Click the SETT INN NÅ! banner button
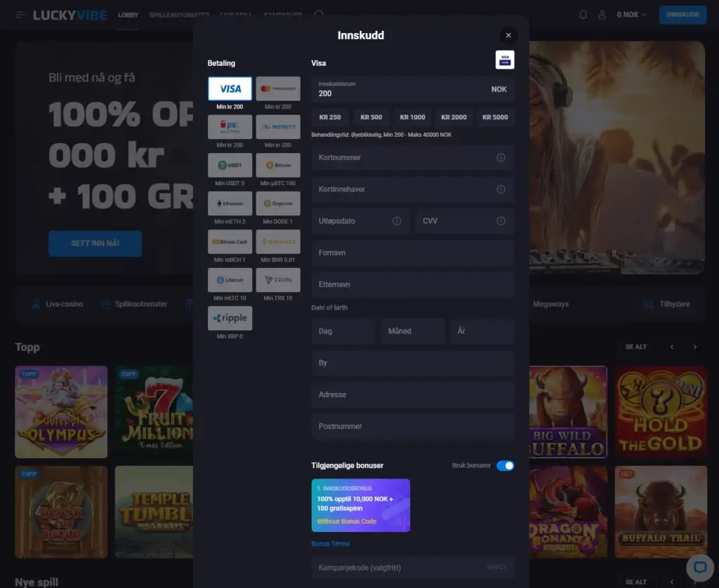 click(x=95, y=243)
